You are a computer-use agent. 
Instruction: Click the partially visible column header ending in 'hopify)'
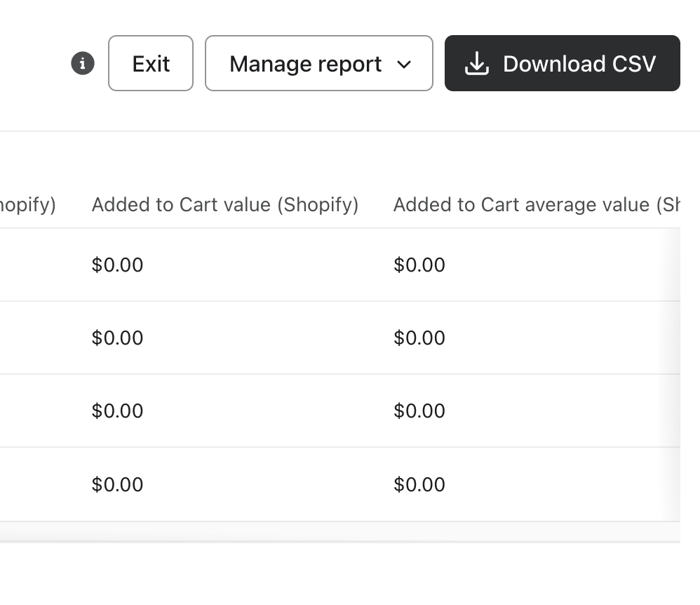[x=28, y=205]
